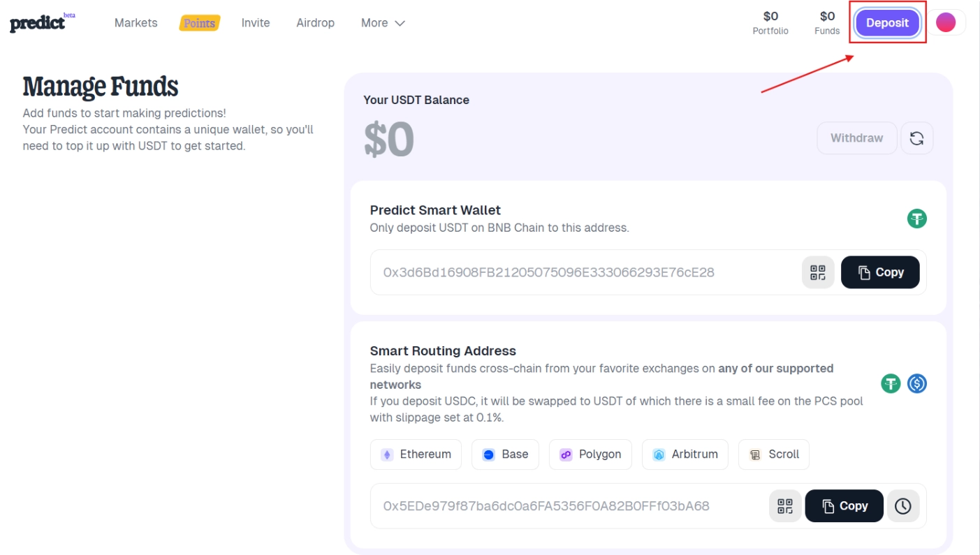The image size is (980, 555).
Task: Open the profile avatar menu
Action: (x=945, y=22)
